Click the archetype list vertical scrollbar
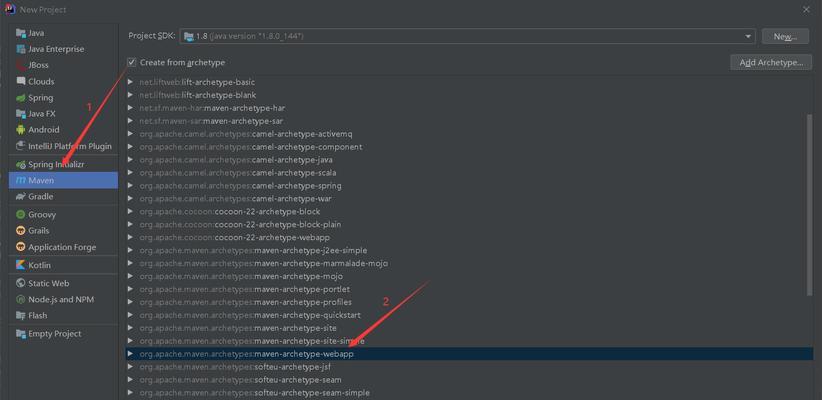Image resolution: width=822 pixels, height=400 pixels. (810, 207)
